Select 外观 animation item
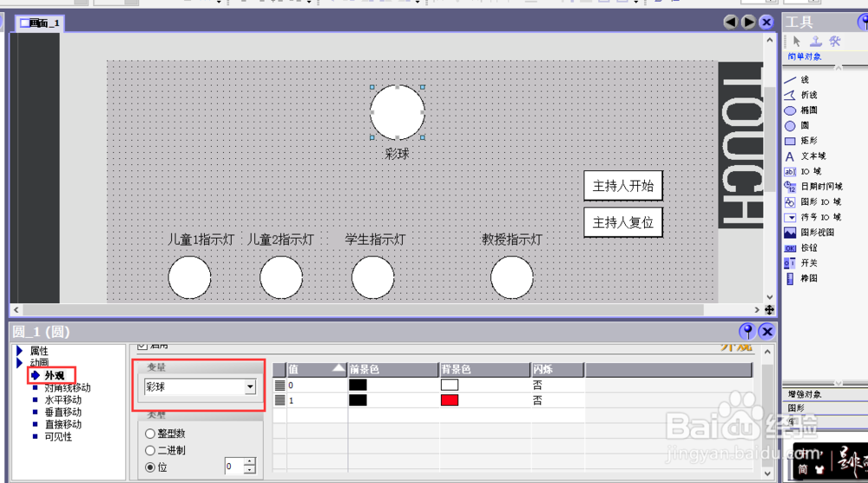Image resolution: width=868 pixels, height=483 pixels. [x=54, y=375]
